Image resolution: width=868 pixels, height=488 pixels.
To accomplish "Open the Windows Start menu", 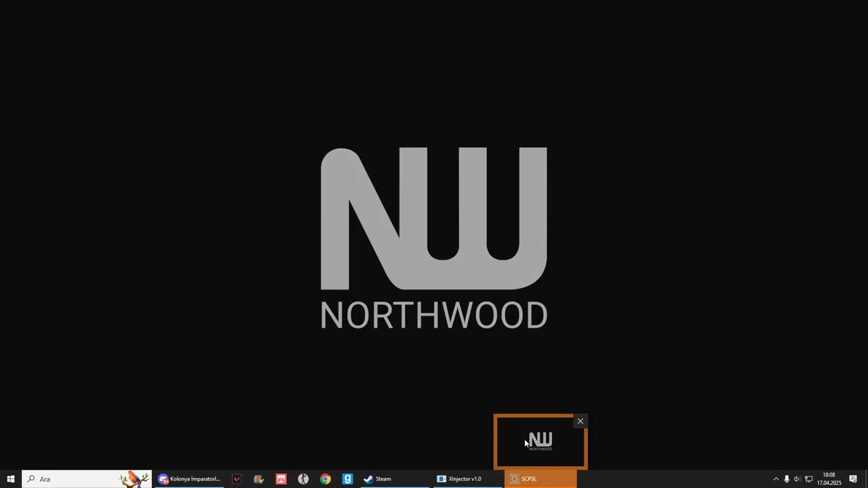I will pos(11,479).
